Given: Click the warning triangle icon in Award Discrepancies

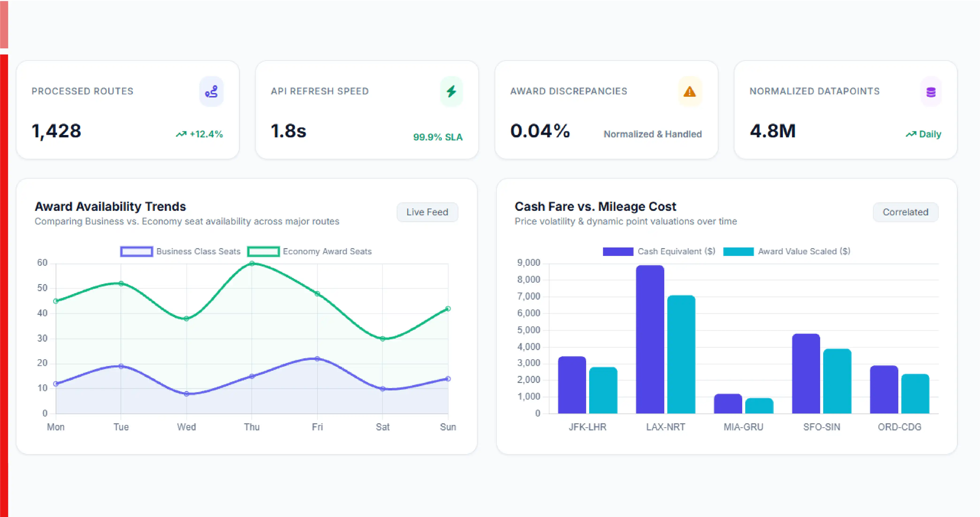Looking at the screenshot, I should tap(690, 92).
